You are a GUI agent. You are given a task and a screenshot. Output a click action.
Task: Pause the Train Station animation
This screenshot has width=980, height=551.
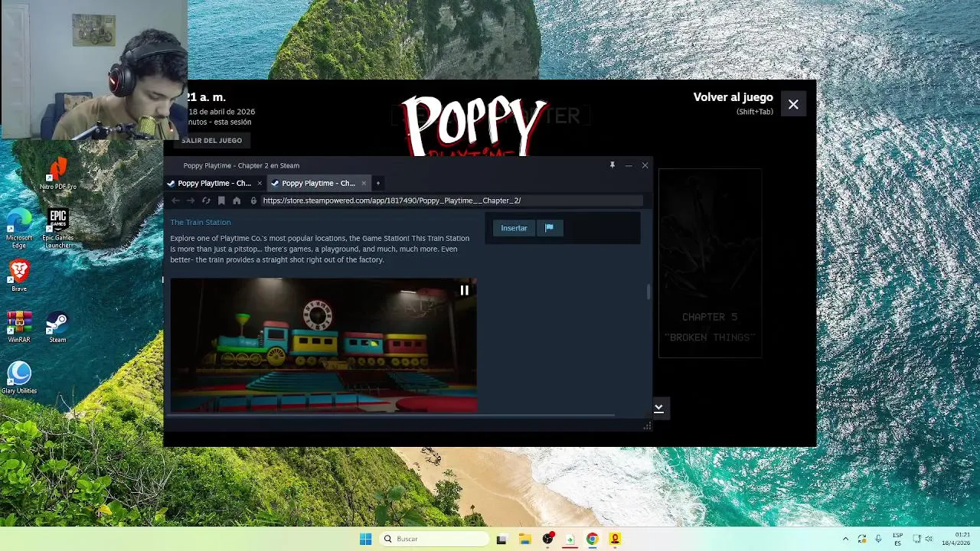coord(464,290)
